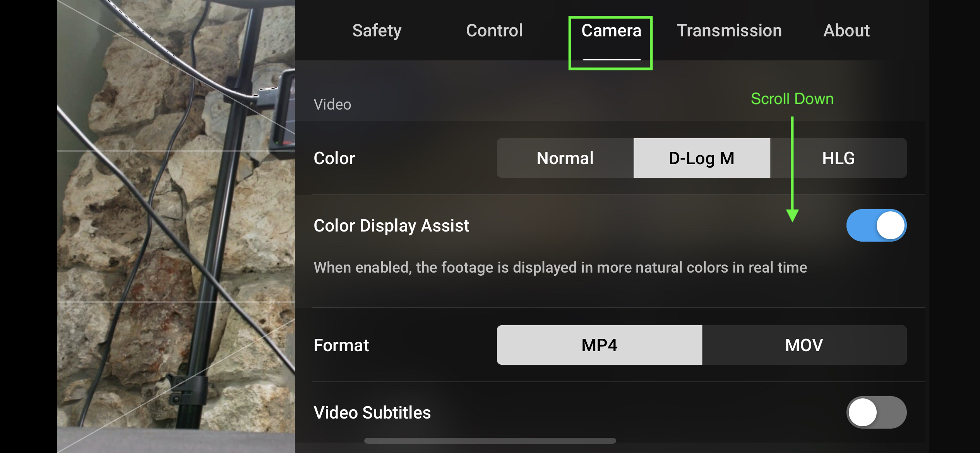Open the Safety settings tab
This screenshot has height=453, width=980.
tap(377, 31)
